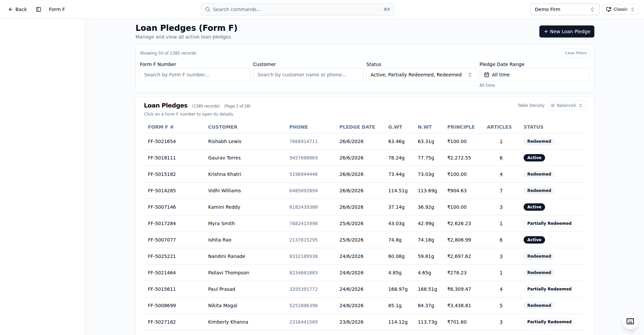
Task: Open Form F number FF-5017284
Action: 162,223
